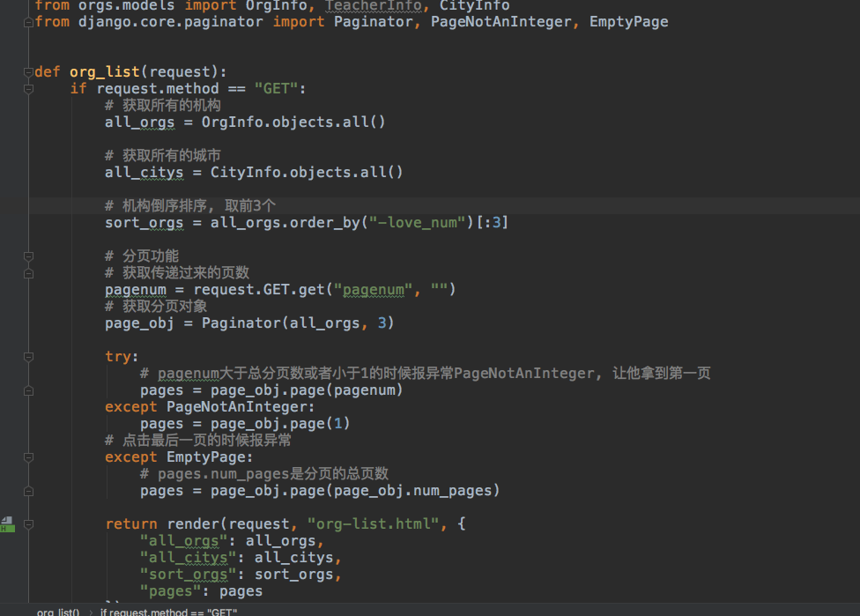Select the 'if request.method == "GET"' breadcrumb

point(168,612)
